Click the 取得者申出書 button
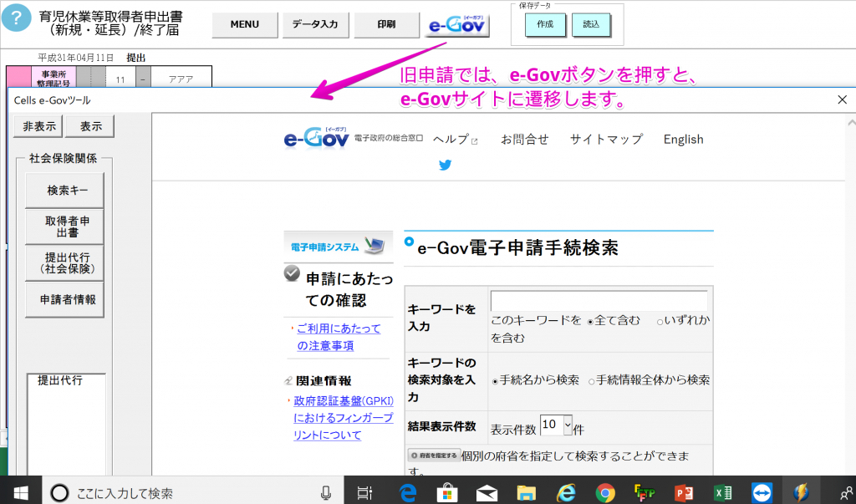The image size is (856, 504). coord(65,226)
